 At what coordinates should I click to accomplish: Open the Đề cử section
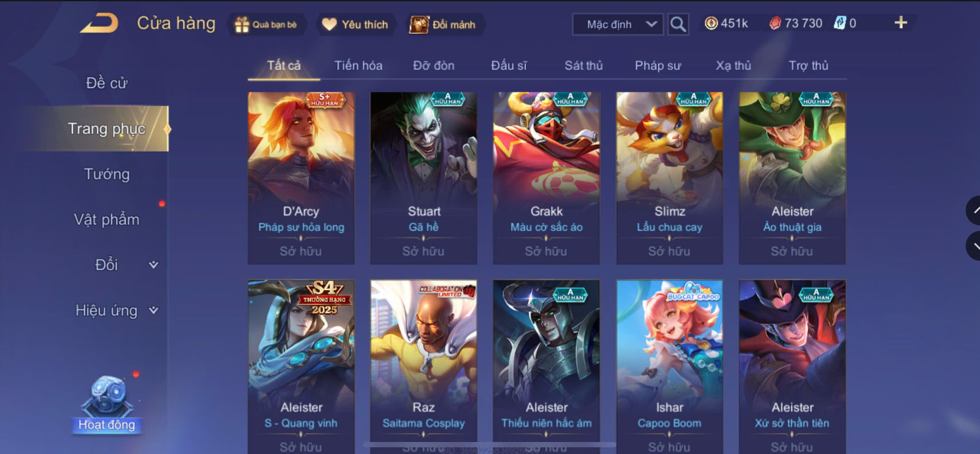[x=106, y=83]
